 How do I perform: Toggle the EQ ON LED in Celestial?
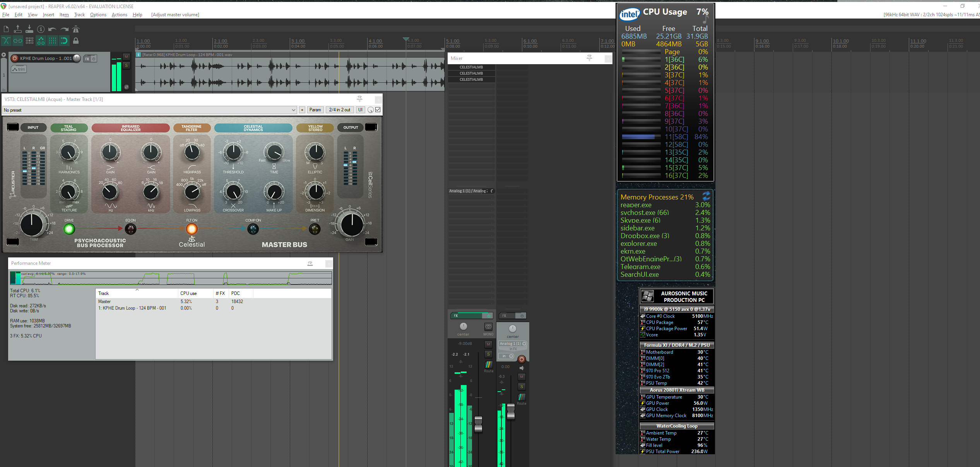coord(130,229)
